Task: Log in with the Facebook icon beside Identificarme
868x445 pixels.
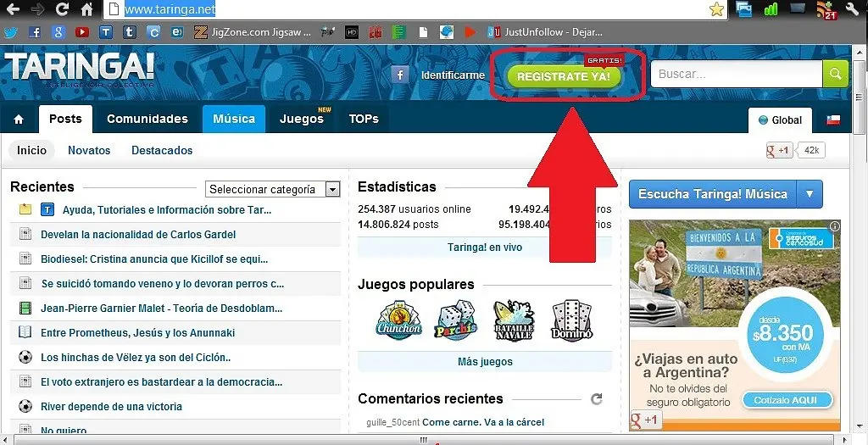Action: [x=400, y=75]
